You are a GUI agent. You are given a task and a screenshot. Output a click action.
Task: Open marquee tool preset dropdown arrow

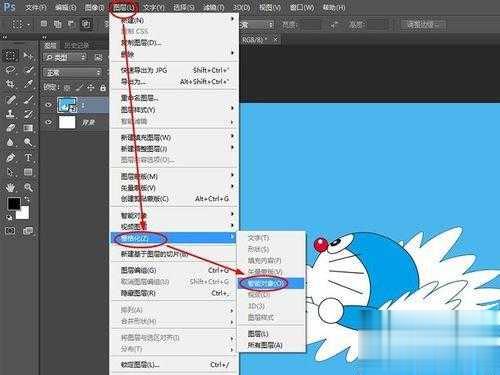(x=29, y=24)
